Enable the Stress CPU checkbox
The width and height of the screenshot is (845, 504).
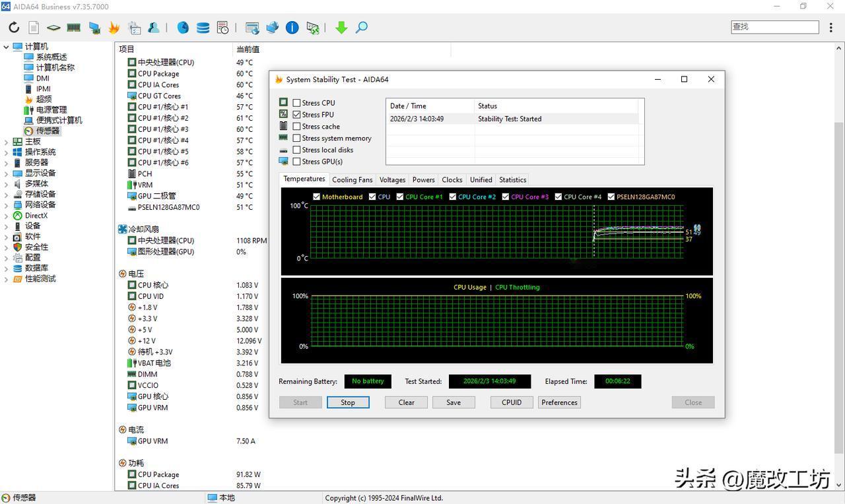pos(297,103)
